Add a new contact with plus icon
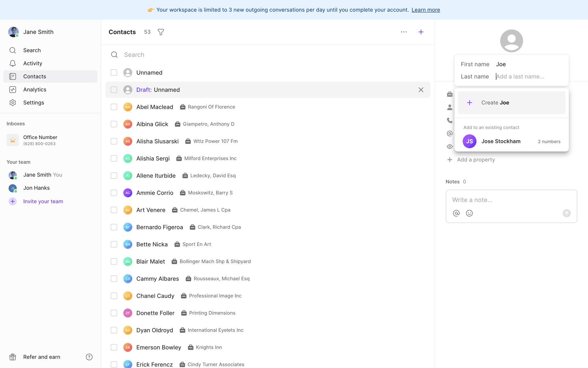 pyautogui.click(x=421, y=32)
